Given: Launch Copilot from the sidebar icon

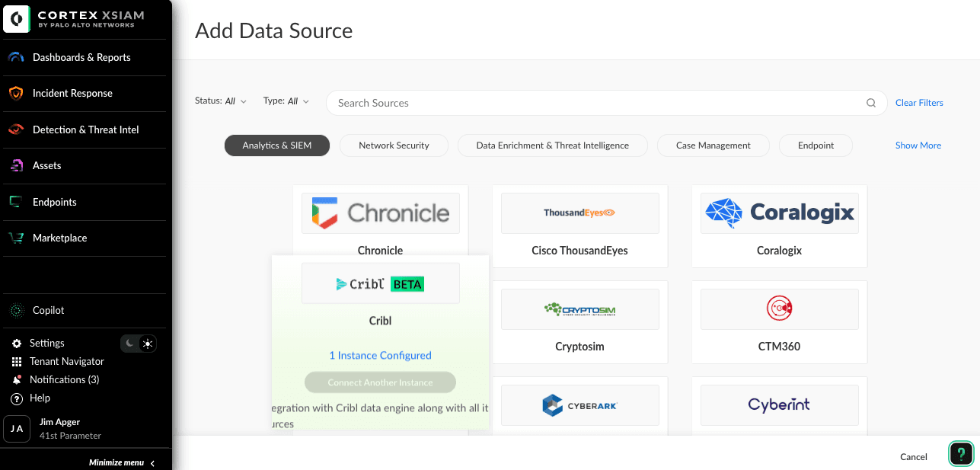Looking at the screenshot, I should (x=16, y=310).
